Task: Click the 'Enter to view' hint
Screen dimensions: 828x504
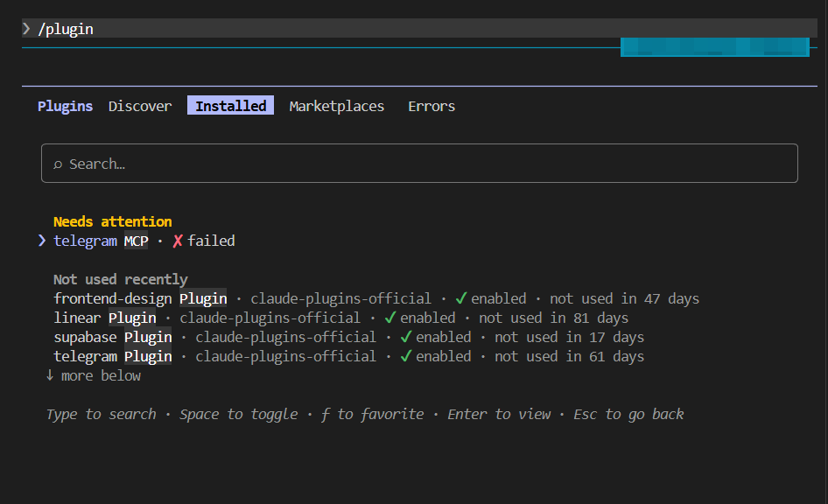Action: click(499, 414)
